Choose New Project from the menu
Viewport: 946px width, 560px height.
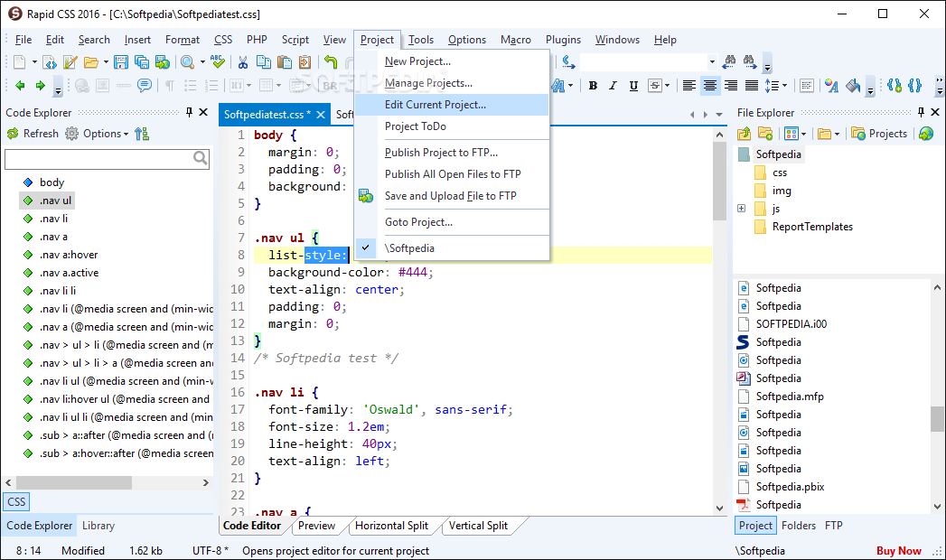click(452, 61)
